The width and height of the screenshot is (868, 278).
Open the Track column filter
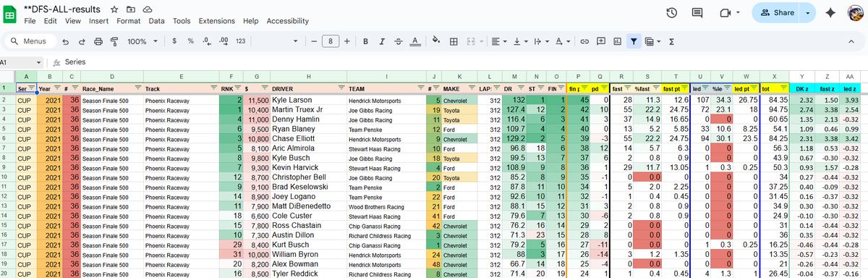(213, 88)
